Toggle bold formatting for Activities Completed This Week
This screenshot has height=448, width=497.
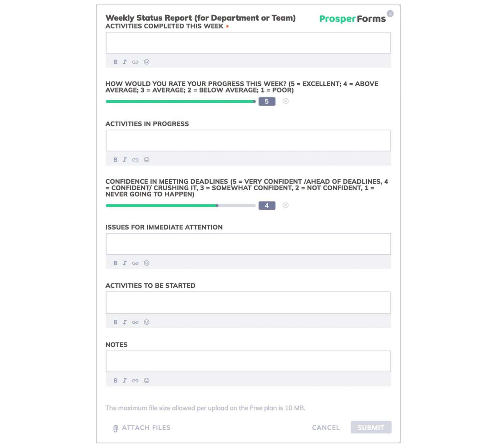[x=116, y=62]
